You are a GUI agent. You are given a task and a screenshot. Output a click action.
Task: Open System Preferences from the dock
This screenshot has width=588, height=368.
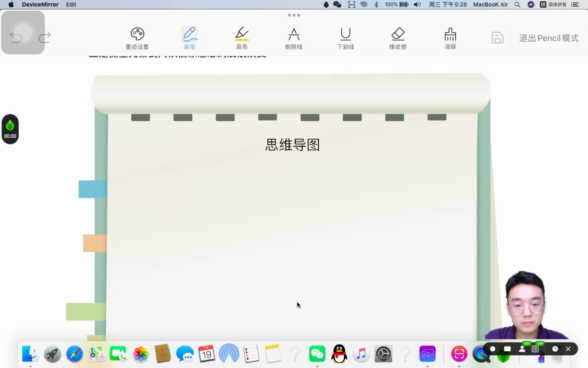[383, 354]
